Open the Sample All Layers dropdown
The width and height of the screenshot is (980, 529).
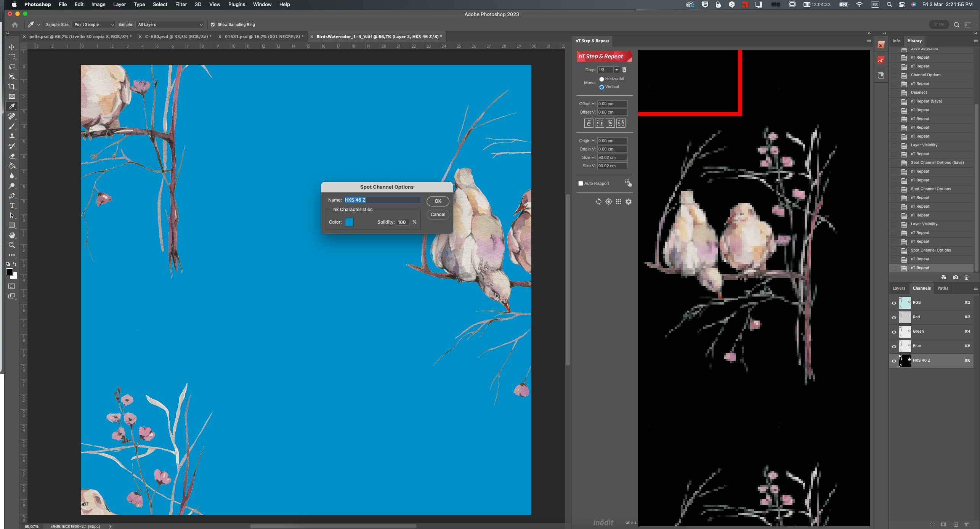coord(170,24)
